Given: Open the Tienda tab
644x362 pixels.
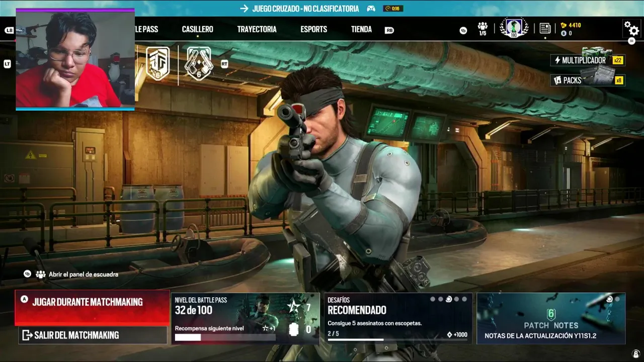Looking at the screenshot, I should [361, 29].
